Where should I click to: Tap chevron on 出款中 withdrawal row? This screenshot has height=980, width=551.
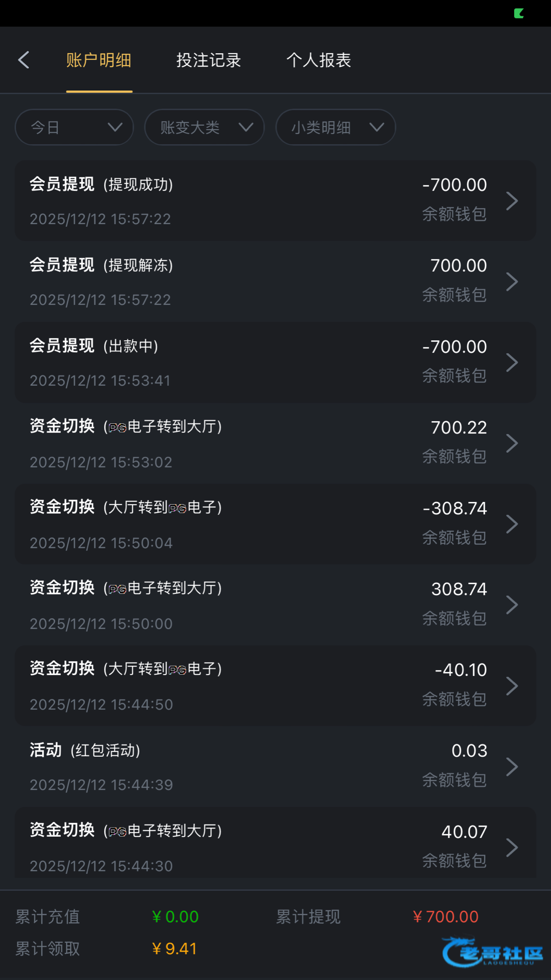click(x=512, y=362)
